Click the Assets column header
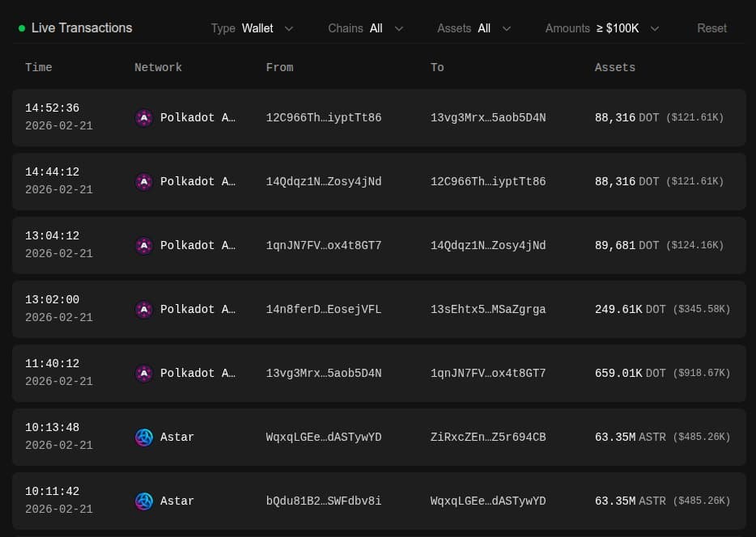 614,67
